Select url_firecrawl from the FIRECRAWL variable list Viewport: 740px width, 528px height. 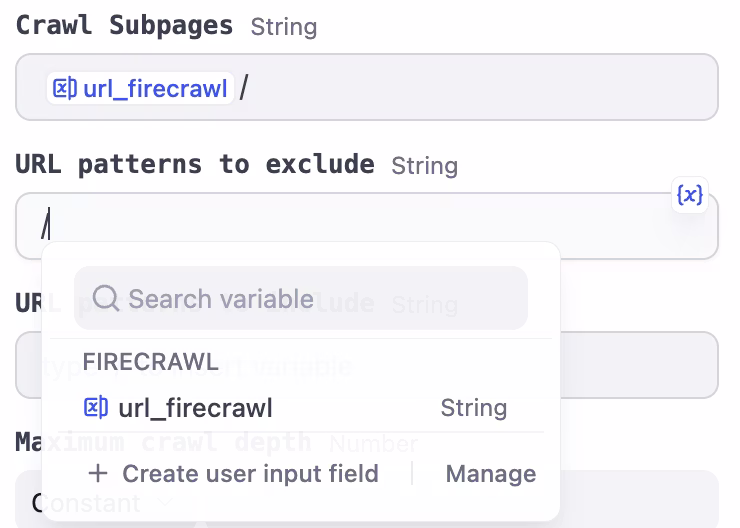(x=195, y=407)
